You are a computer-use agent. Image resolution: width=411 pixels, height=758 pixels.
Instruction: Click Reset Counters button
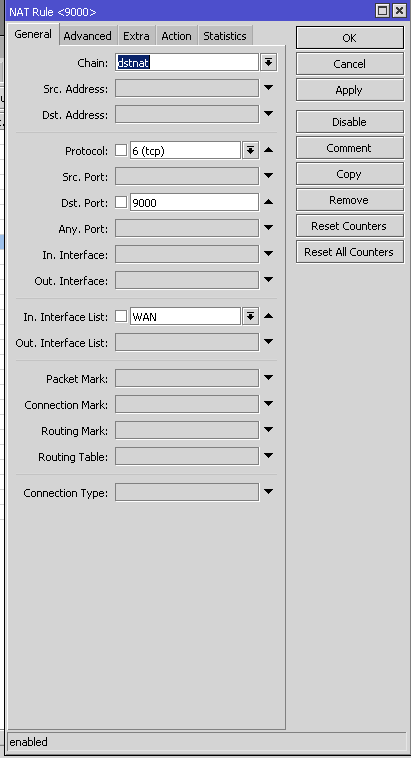pos(350,226)
